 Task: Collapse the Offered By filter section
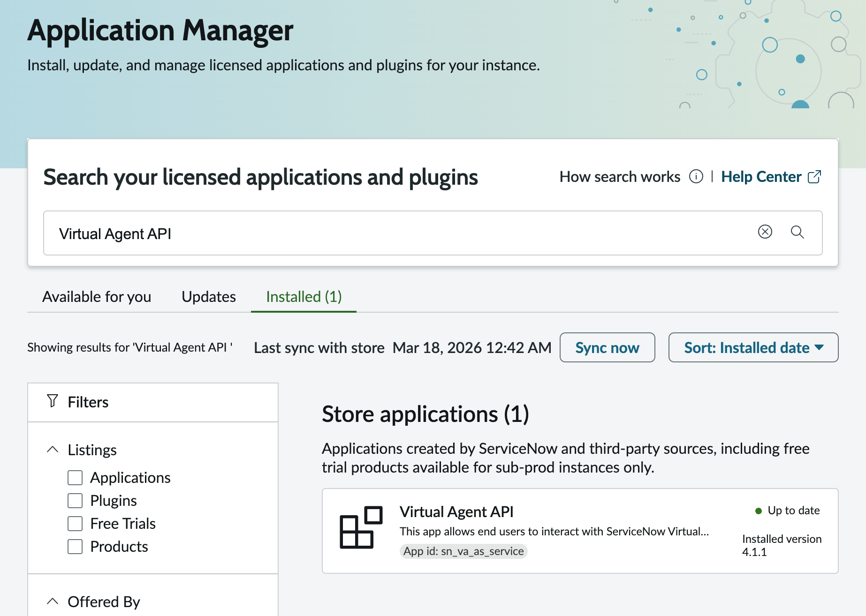tap(53, 601)
